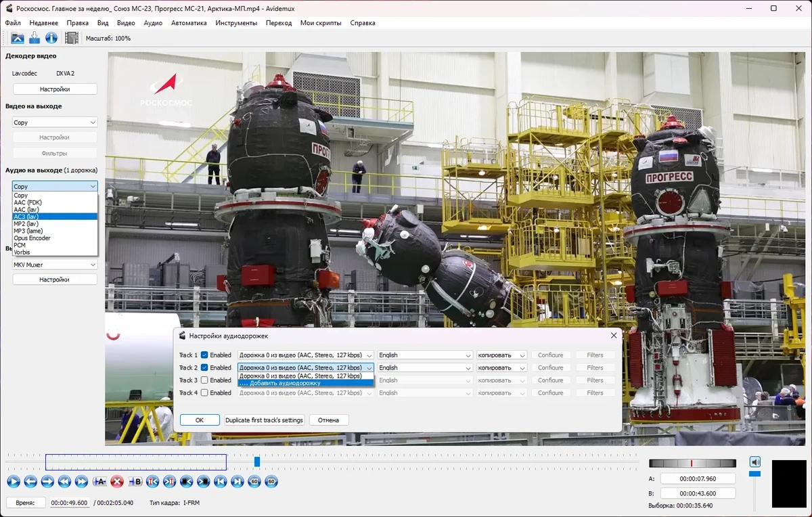Image resolution: width=812 pixels, height=517 pixels.
Task: Close the audio tracks settings dialog with X
Action: 614,335
